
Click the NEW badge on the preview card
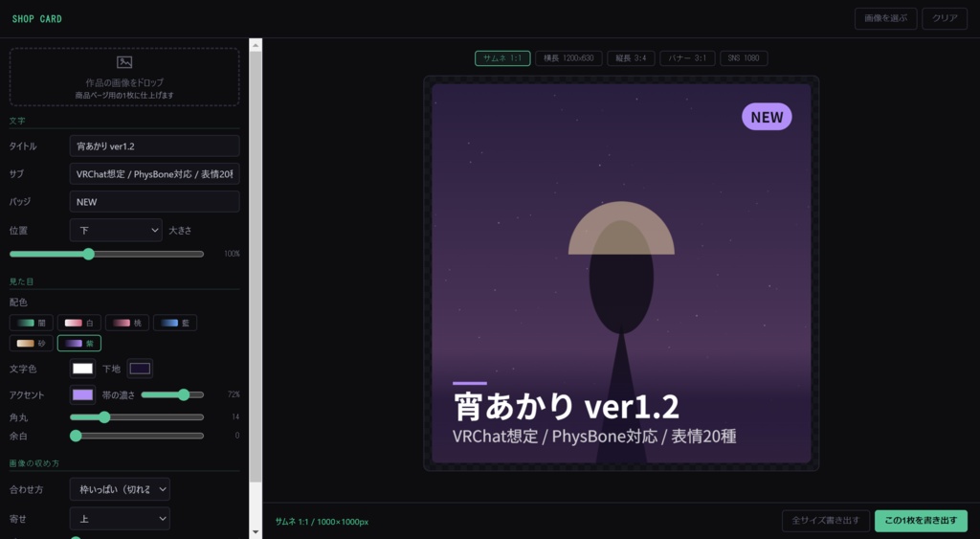tap(767, 117)
